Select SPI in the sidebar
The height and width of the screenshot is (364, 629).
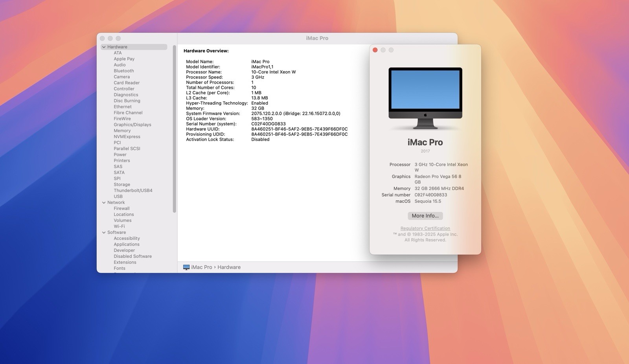(117, 178)
